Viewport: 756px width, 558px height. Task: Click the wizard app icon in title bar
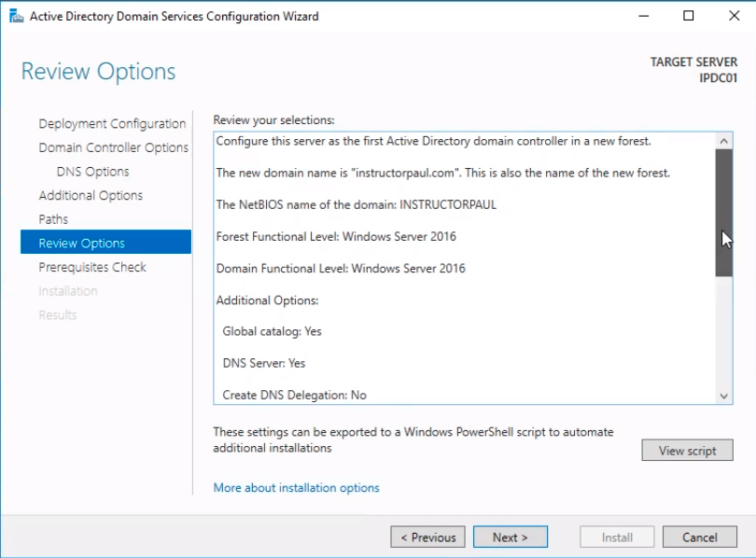(x=17, y=17)
